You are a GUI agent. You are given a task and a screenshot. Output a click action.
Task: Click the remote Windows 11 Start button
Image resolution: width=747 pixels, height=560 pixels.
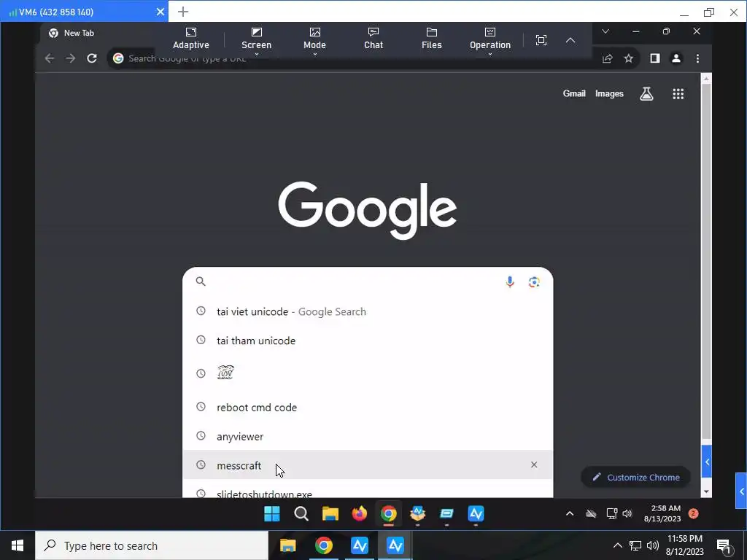(272, 514)
